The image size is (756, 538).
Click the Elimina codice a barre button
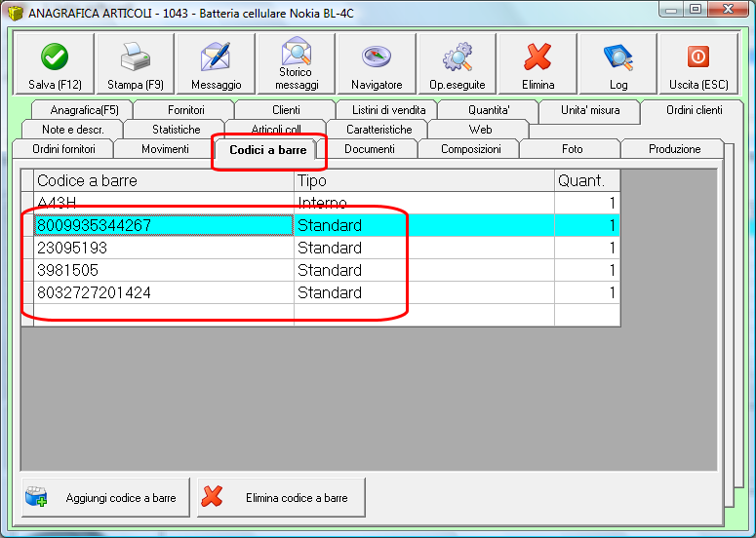281,497
